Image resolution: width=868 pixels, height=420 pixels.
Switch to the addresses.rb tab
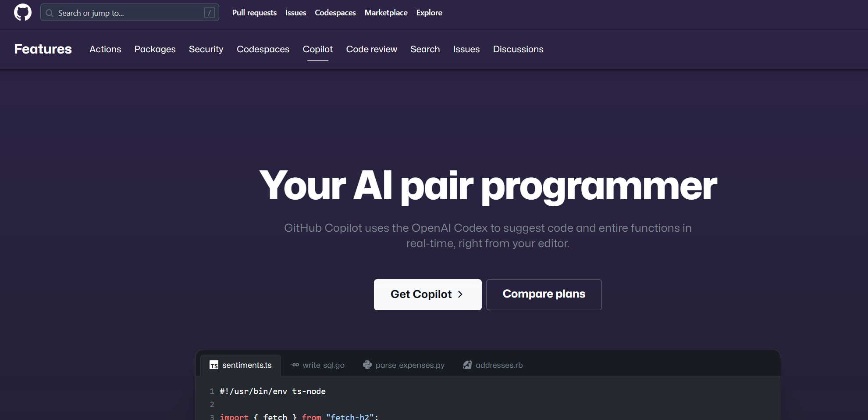point(493,365)
